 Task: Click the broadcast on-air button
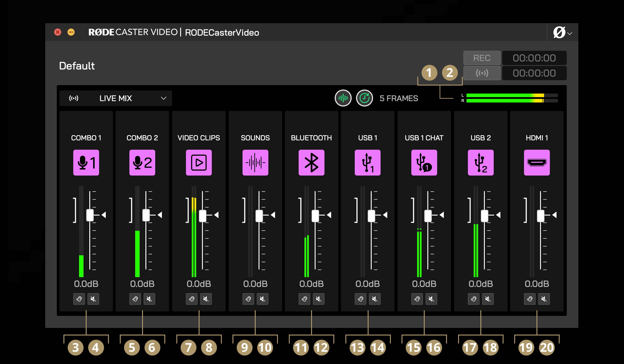point(482,73)
